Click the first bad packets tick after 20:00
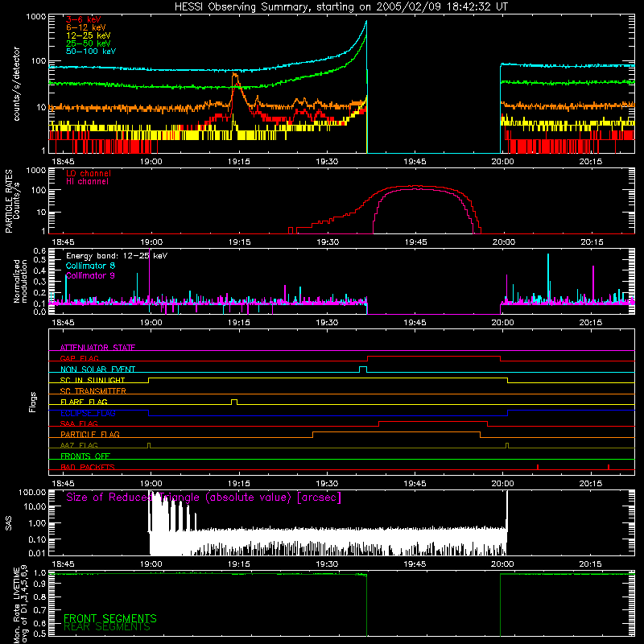Image resolution: width=644 pixels, height=644 pixels. tap(538, 467)
